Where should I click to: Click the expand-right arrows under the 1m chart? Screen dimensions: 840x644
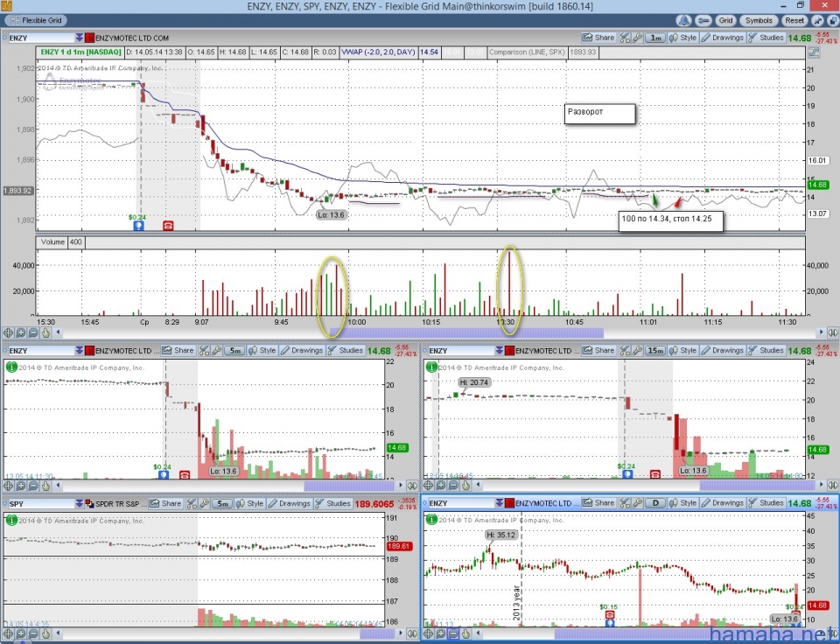pos(833,332)
